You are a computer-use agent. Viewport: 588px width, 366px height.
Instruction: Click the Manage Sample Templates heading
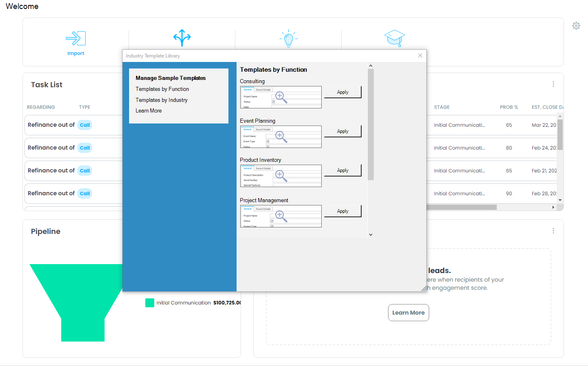(171, 78)
